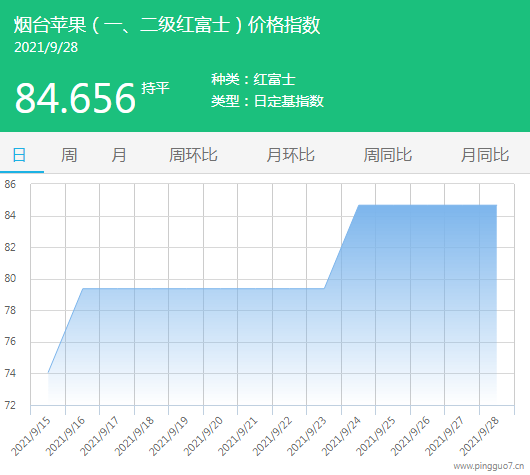Click the 2021/9/28 x-axis label
530x475 pixels.
click(x=479, y=436)
